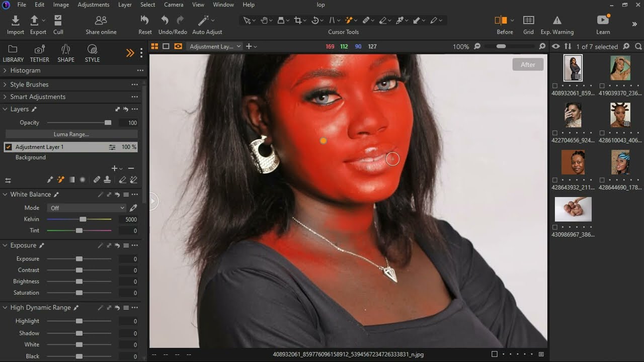Tick the checkbox under thumbnail 408932061_859

click(x=555, y=85)
